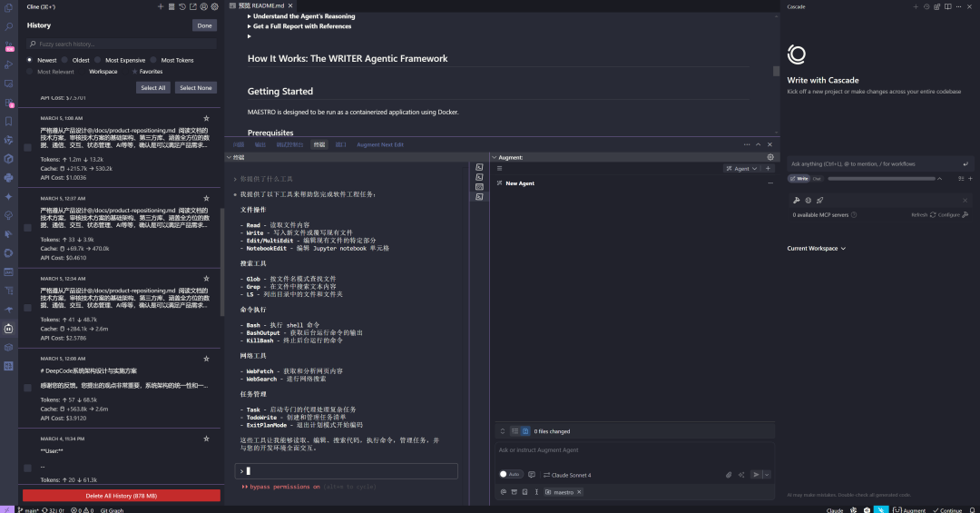Screen dimensions: 980x513
Task: Open the 问题 problems panel tab
Action: coord(239,144)
